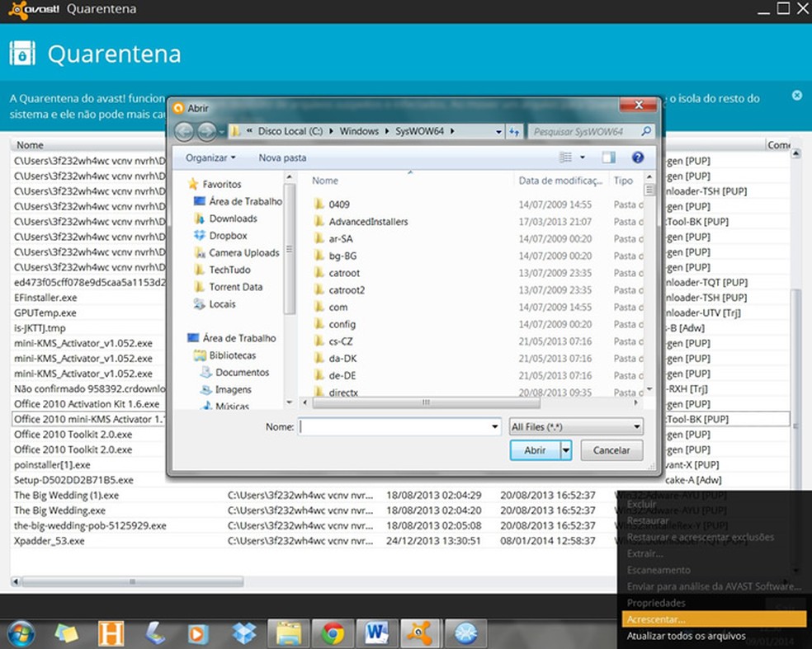The height and width of the screenshot is (649, 812).
Task: Click the back navigation arrow in Abrir dialog
Action: 184,131
